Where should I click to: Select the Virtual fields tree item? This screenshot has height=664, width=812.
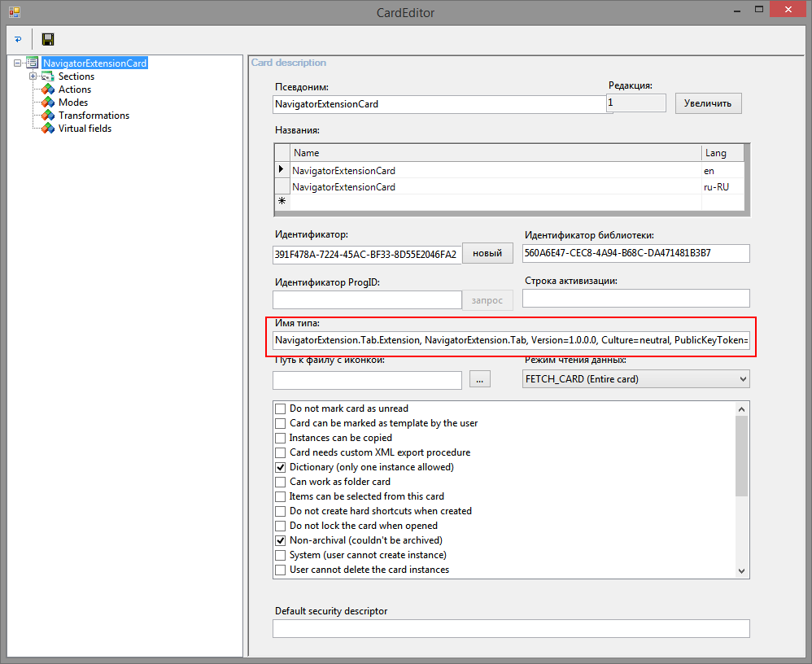click(85, 129)
